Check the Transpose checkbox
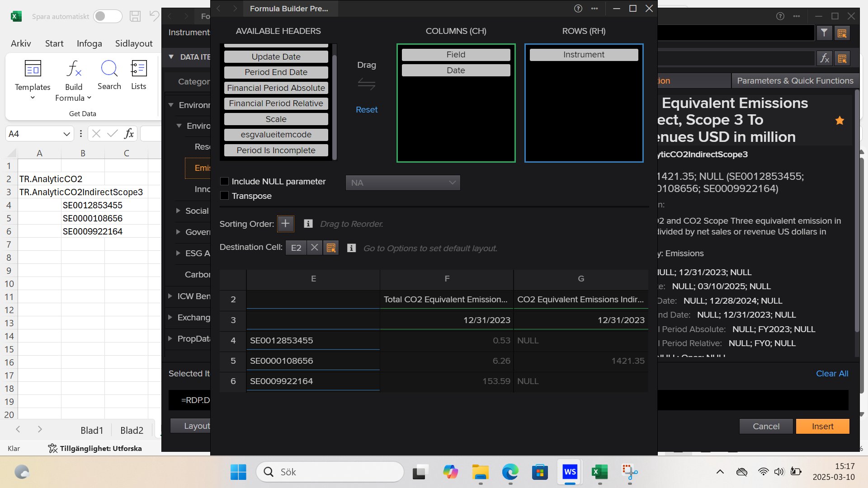 coord(225,196)
